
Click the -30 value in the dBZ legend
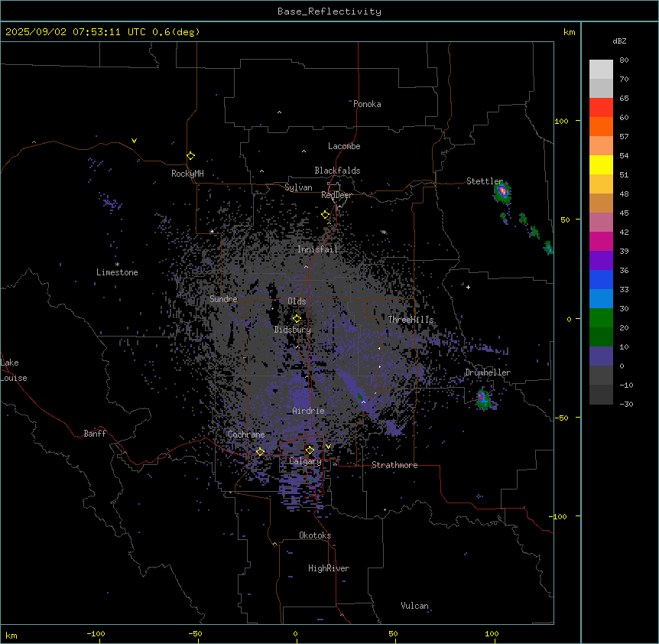tap(626, 405)
